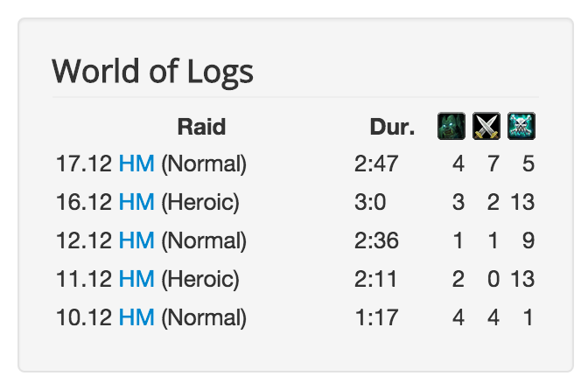588x390 pixels.
Task: Open the 17.12 HM raid log link
Action: [136, 164]
